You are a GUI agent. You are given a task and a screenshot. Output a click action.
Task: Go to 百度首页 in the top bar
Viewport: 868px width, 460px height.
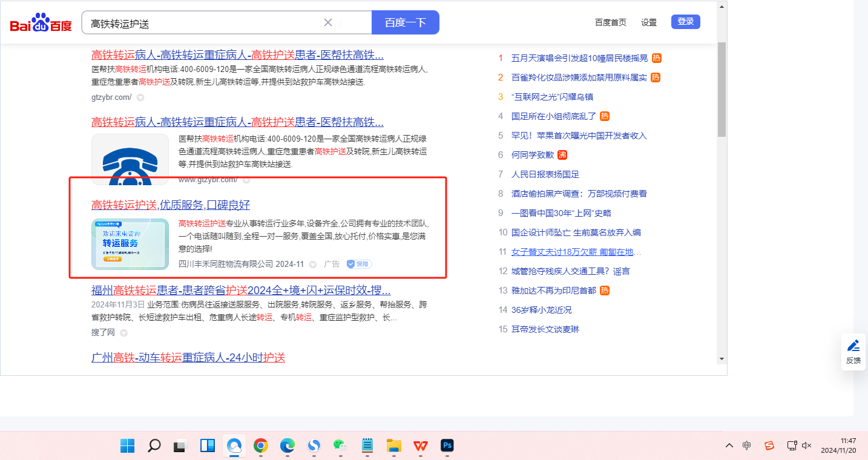point(610,22)
